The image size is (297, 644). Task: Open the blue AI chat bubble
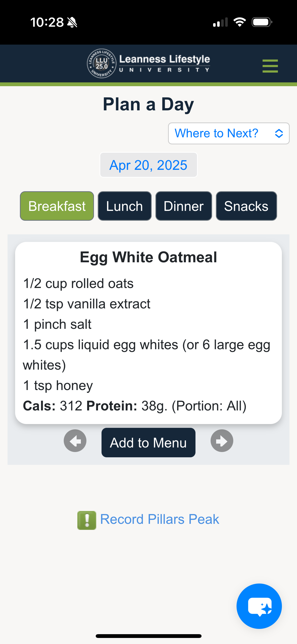coord(259,606)
